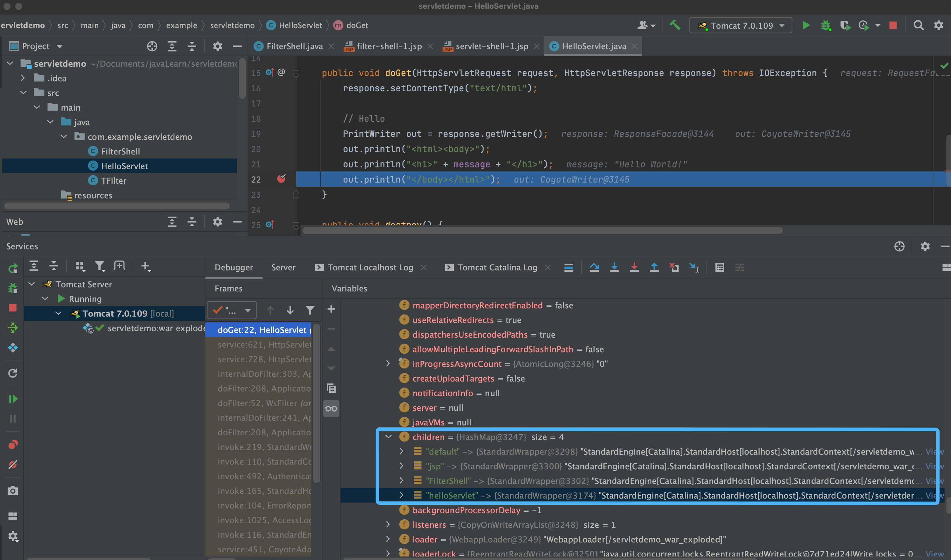951x560 pixels.
Task: Switch to the FilterShell.java editor tab
Action: tap(294, 46)
